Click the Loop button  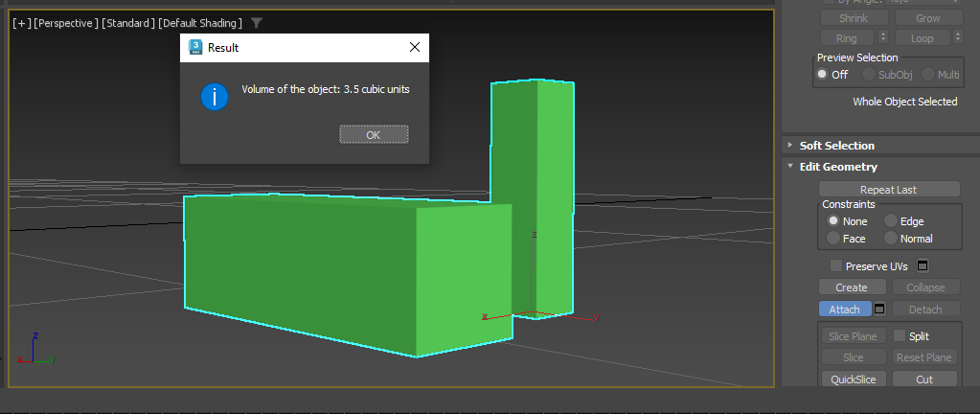tap(922, 38)
